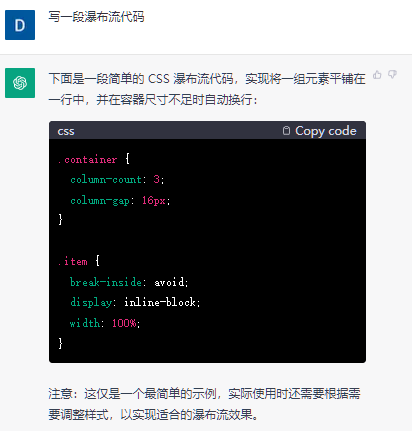Screen dimensions: 412x431
Task: Click the blue user avatar letter D
Action: pos(20,25)
